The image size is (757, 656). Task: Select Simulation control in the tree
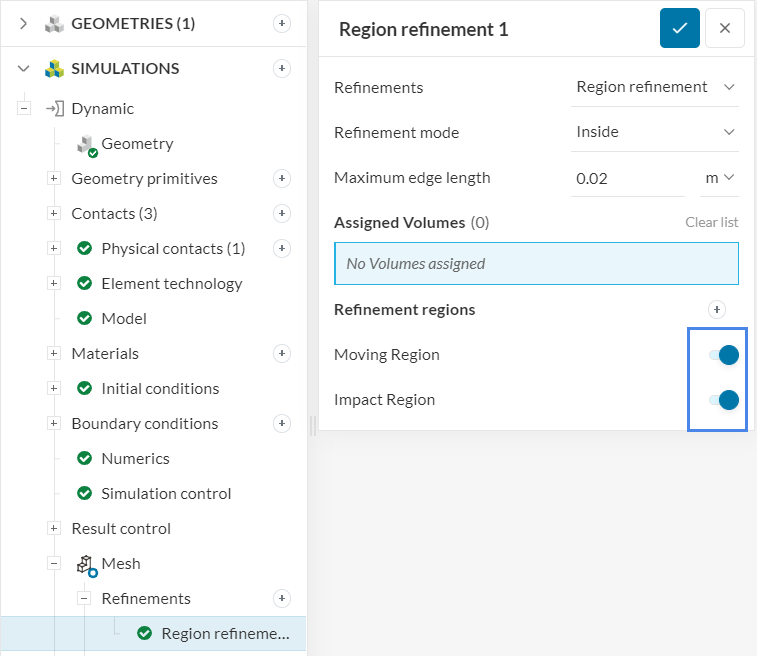coord(166,493)
